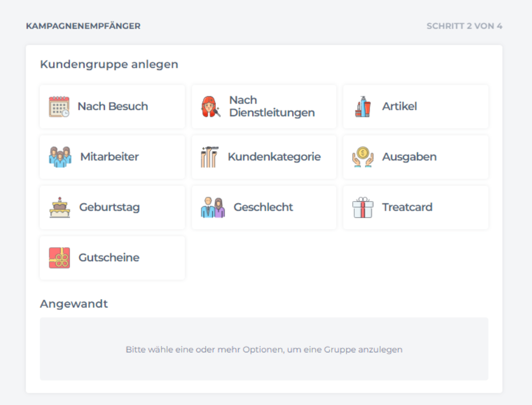Image resolution: width=532 pixels, height=405 pixels.
Task: Click the coin-in-hands Ausgaben icon
Action: (x=363, y=157)
